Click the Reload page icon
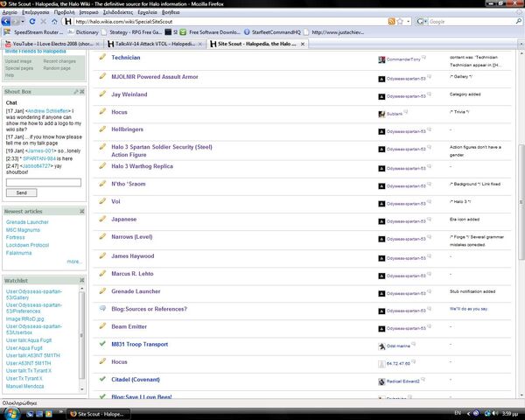The width and height of the screenshot is (525, 420). pos(32,21)
